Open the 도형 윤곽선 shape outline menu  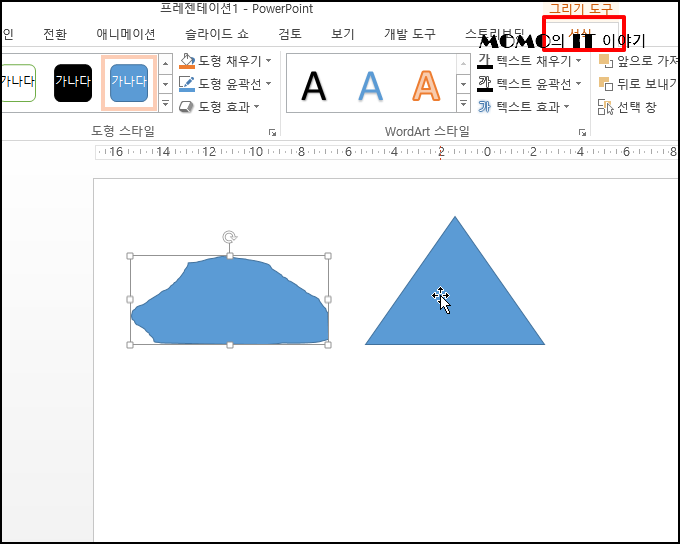225,83
